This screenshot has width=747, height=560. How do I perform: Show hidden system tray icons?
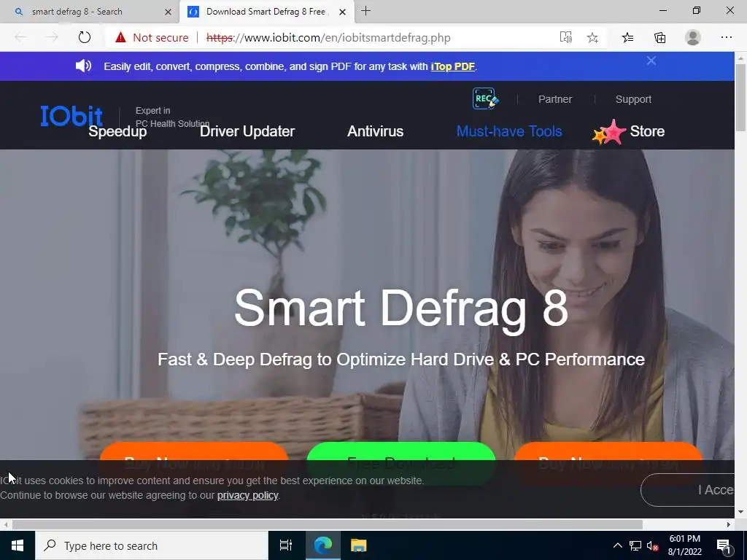coord(617,545)
